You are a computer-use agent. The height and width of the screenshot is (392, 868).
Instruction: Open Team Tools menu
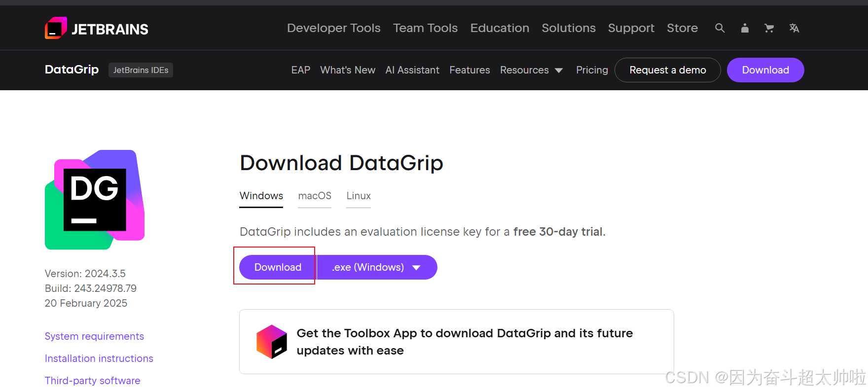(x=425, y=28)
